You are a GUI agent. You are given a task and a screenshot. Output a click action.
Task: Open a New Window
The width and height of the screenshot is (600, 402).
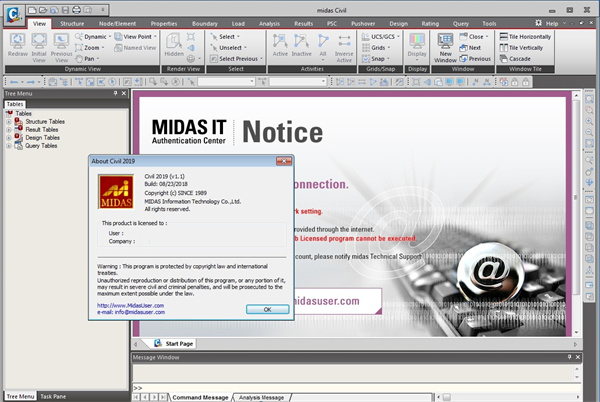[x=445, y=47]
